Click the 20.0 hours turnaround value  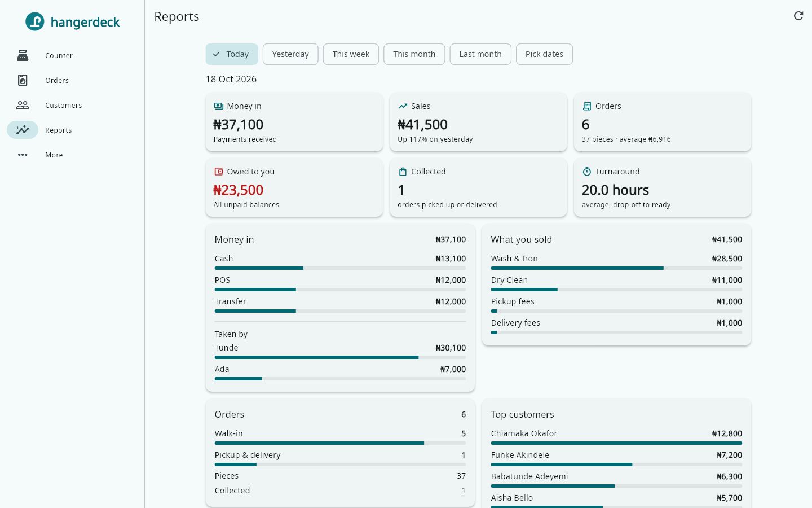(615, 190)
